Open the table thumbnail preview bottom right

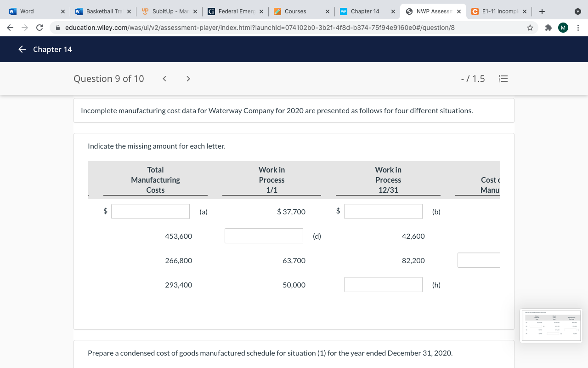[x=551, y=326]
